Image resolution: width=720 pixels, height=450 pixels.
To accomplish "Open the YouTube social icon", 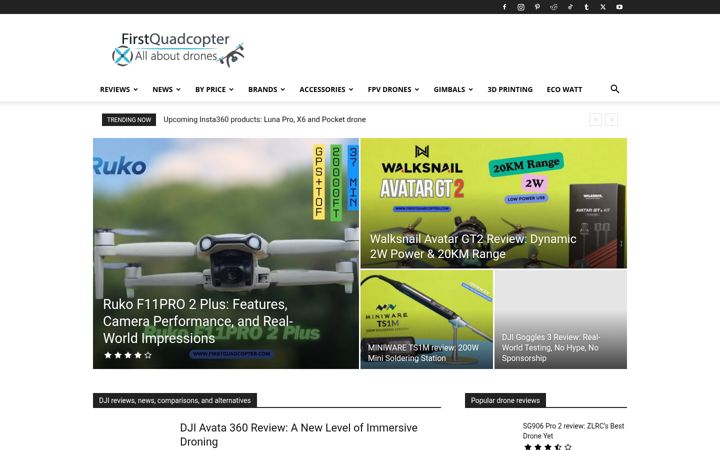I will [619, 7].
